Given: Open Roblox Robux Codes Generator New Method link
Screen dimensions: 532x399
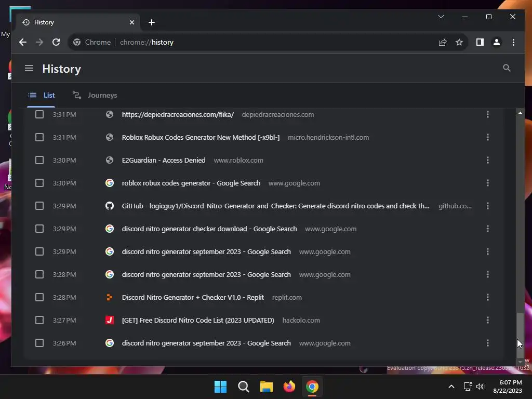Looking at the screenshot, I should click(x=201, y=137).
